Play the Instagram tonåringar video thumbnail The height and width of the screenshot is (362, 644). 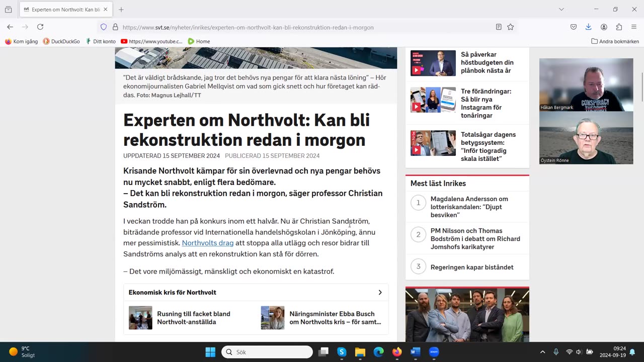pyautogui.click(x=433, y=100)
